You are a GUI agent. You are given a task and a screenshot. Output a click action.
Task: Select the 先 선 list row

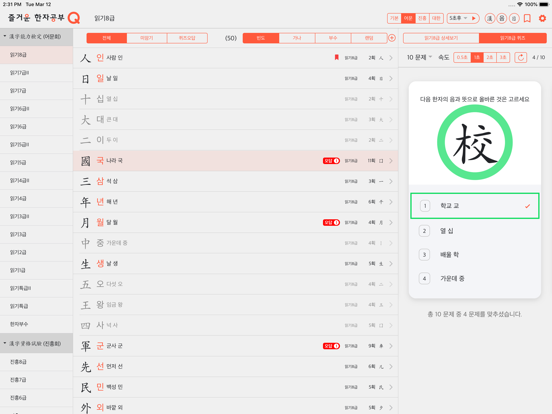pyautogui.click(x=236, y=366)
